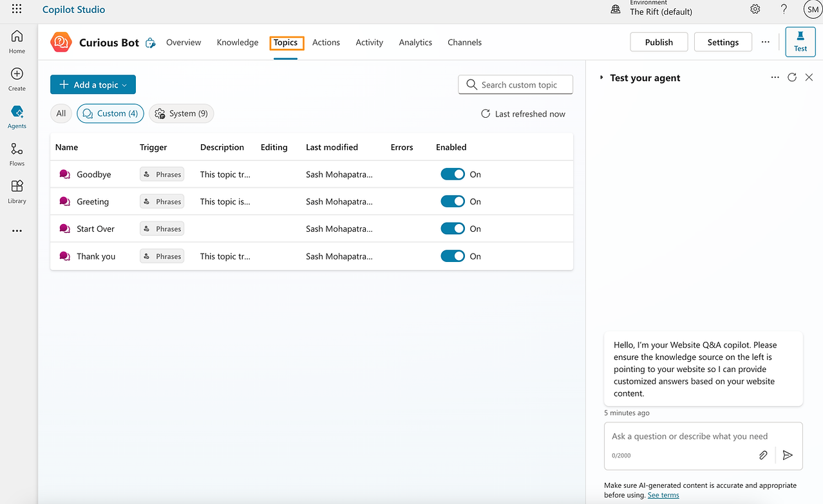Open Library in the left sidebar

(x=17, y=191)
